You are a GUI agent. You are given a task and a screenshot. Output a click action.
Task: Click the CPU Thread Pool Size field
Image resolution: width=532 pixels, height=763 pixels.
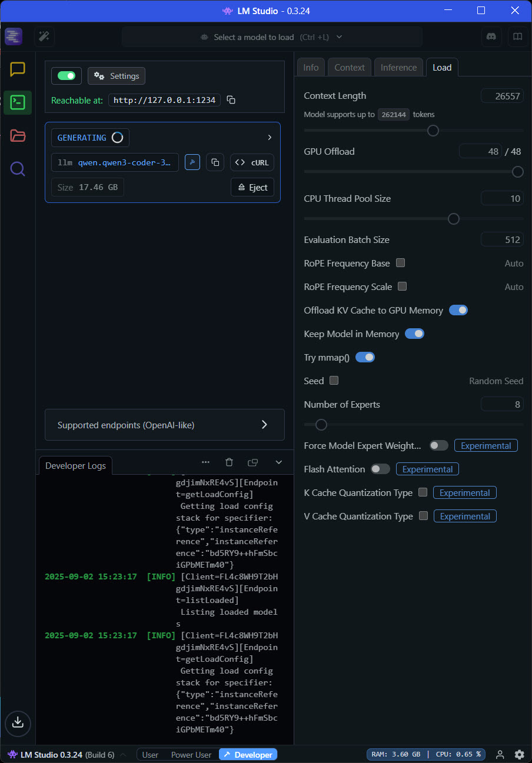pos(502,198)
